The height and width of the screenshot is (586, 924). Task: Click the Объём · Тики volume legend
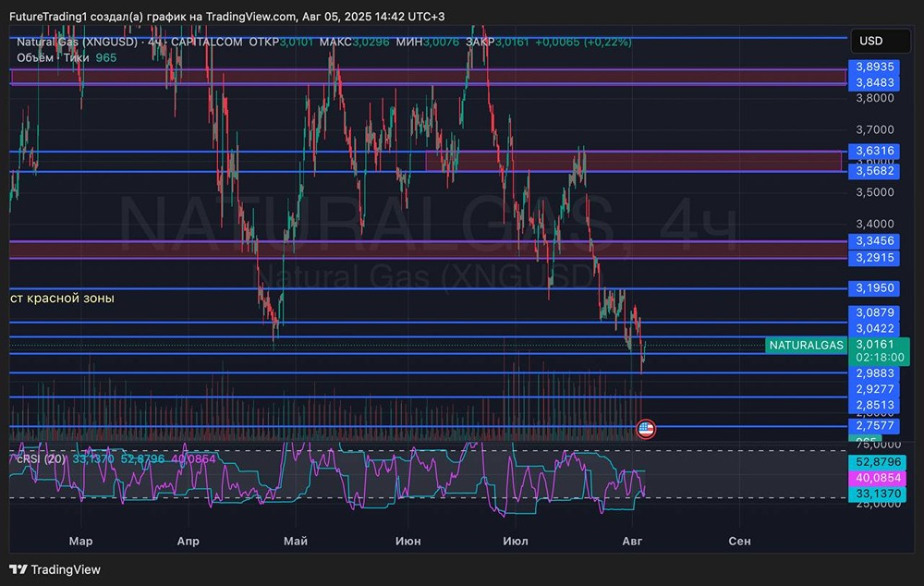pyautogui.click(x=53, y=57)
